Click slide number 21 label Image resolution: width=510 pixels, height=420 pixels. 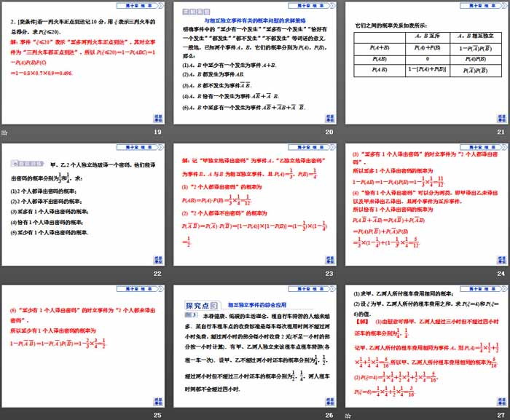click(x=501, y=132)
